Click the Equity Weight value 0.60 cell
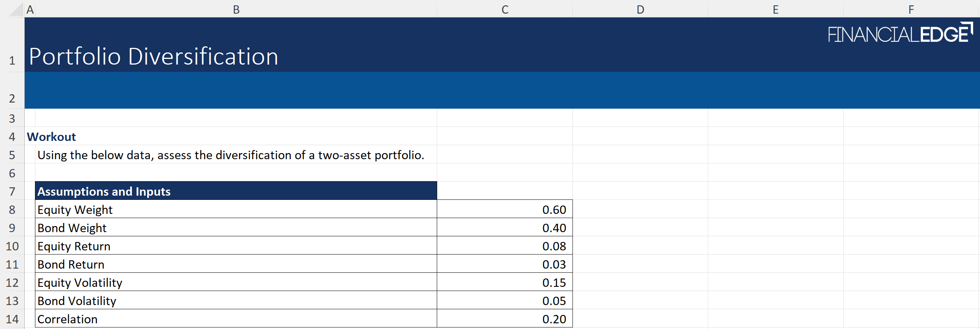980x329 pixels. pyautogui.click(x=504, y=210)
